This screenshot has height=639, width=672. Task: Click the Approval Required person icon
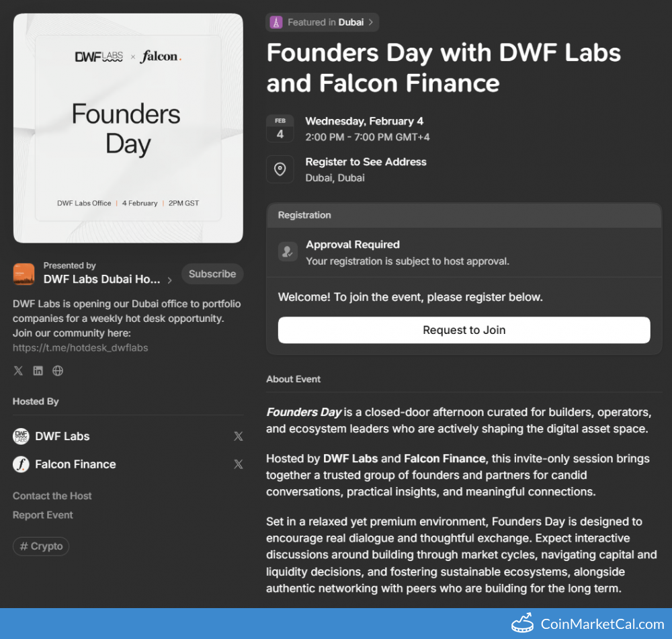pos(288,252)
